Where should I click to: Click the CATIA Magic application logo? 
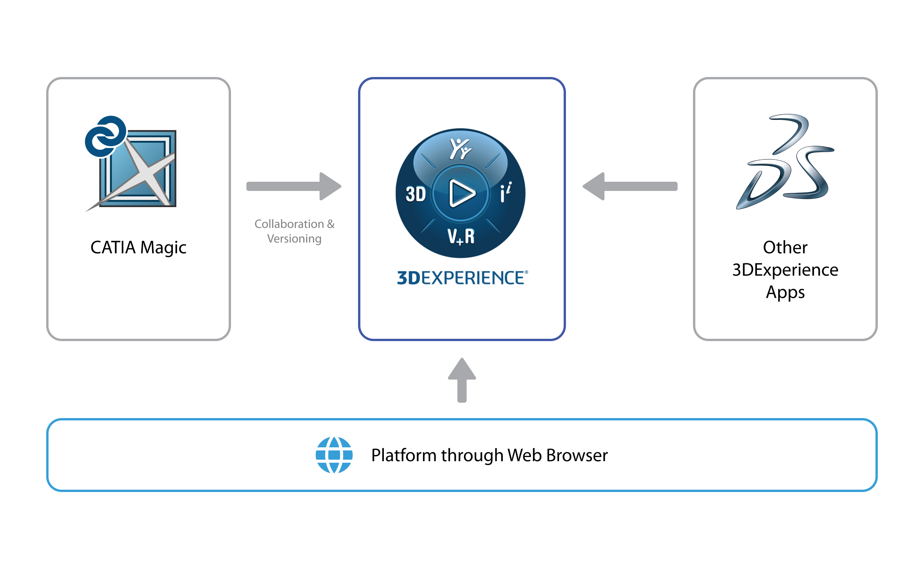coord(139,169)
